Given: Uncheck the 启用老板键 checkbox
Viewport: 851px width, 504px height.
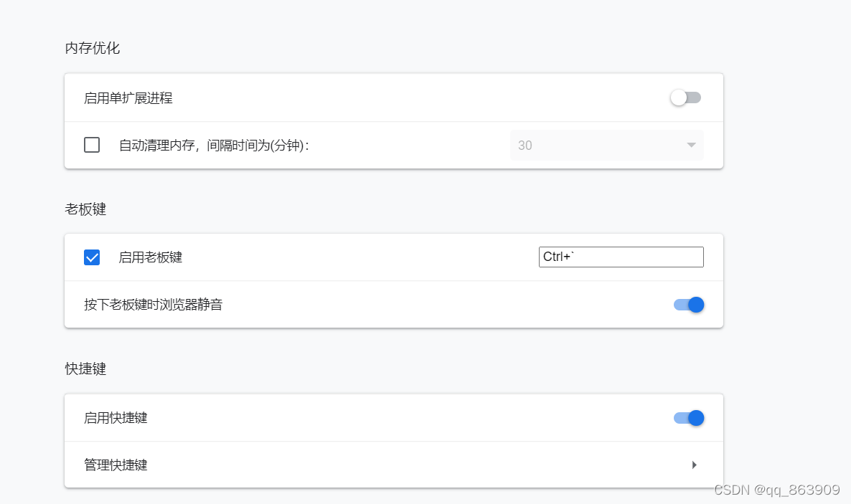Looking at the screenshot, I should click(x=92, y=257).
